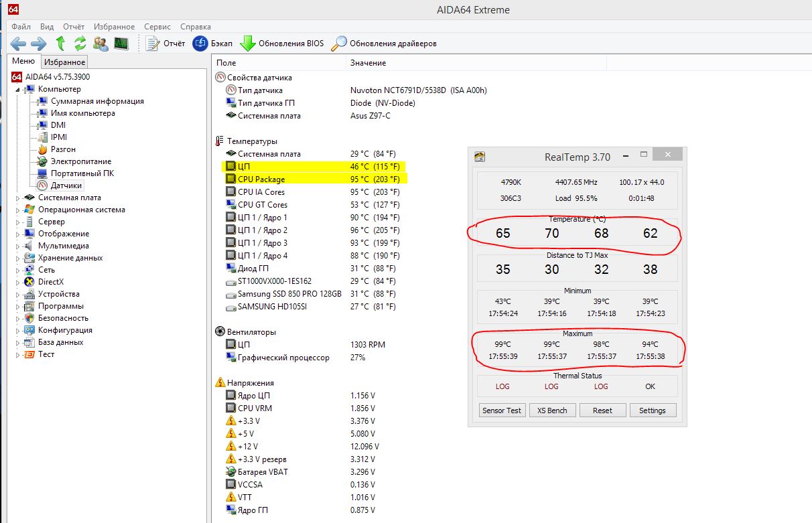Select the CPU GT Cores row
Image resolution: width=812 pixels, height=523 pixels.
pyautogui.click(x=314, y=204)
